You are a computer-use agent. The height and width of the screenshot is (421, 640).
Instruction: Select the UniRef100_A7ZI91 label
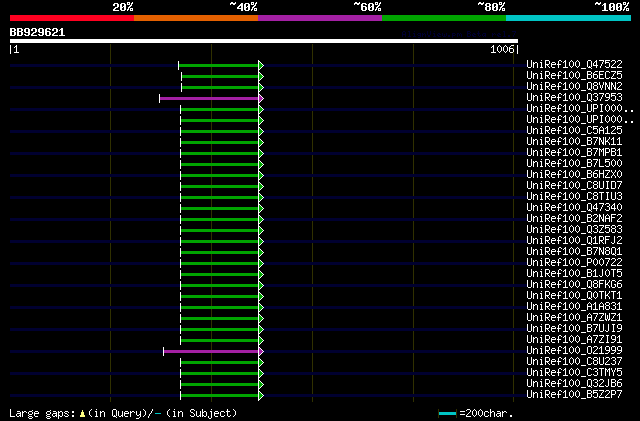tap(574, 340)
